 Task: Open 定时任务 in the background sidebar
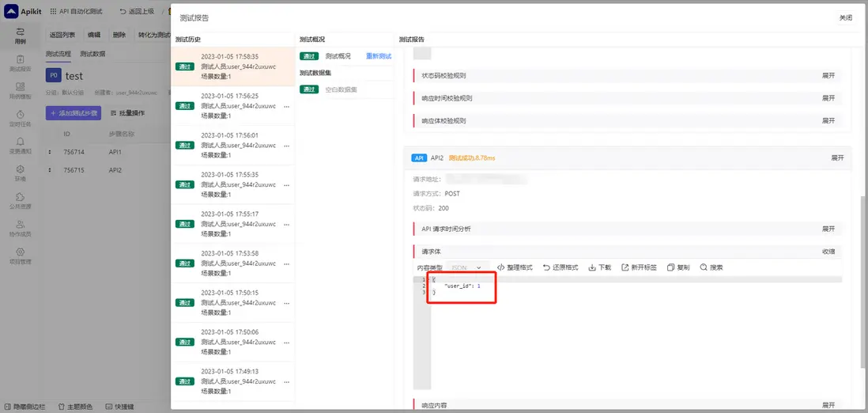click(21, 119)
